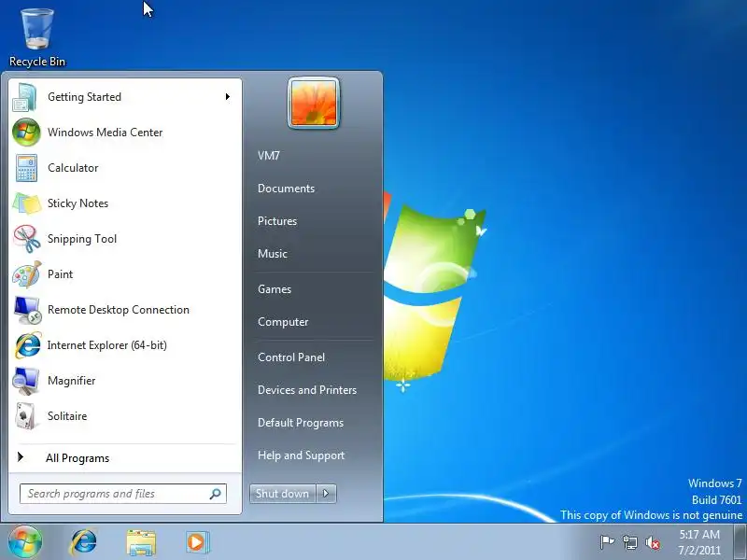
Task: Open the VM7 user folder
Action: coord(269,156)
